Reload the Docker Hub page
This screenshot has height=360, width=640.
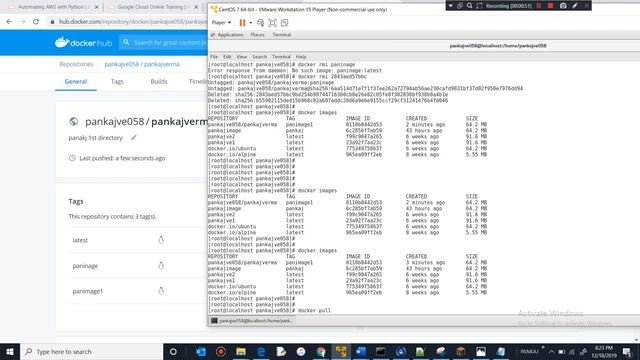tap(36, 22)
